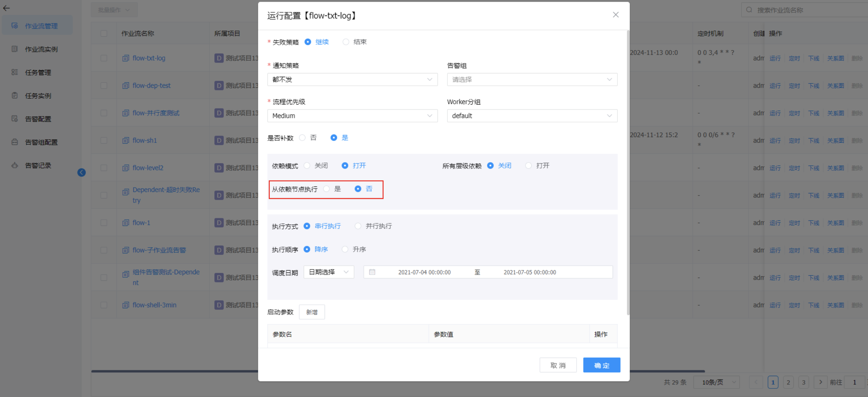The width and height of the screenshot is (868, 397).
Task: Select 是 for 从依赖节点执行
Action: [x=327, y=189]
